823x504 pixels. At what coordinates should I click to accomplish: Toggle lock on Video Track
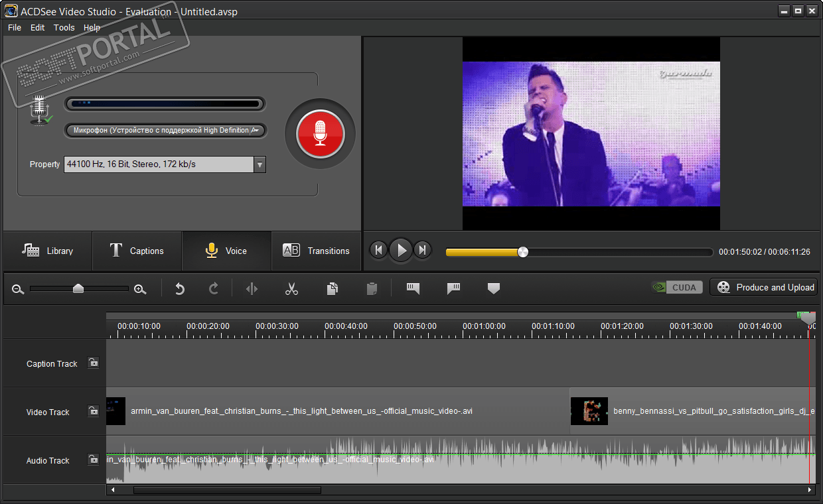tap(94, 411)
